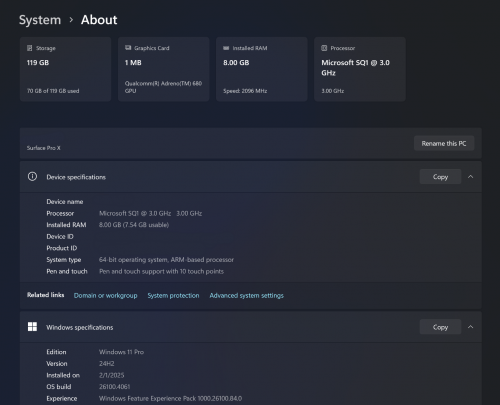Click the Device specifications info icon
Viewport: 500px width, 405px height.
32,176
